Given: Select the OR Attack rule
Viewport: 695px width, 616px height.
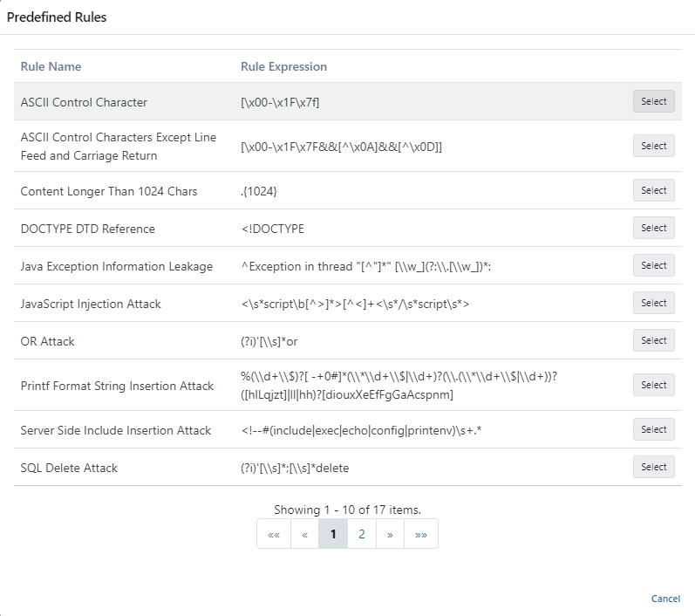Looking at the screenshot, I should [x=653, y=340].
